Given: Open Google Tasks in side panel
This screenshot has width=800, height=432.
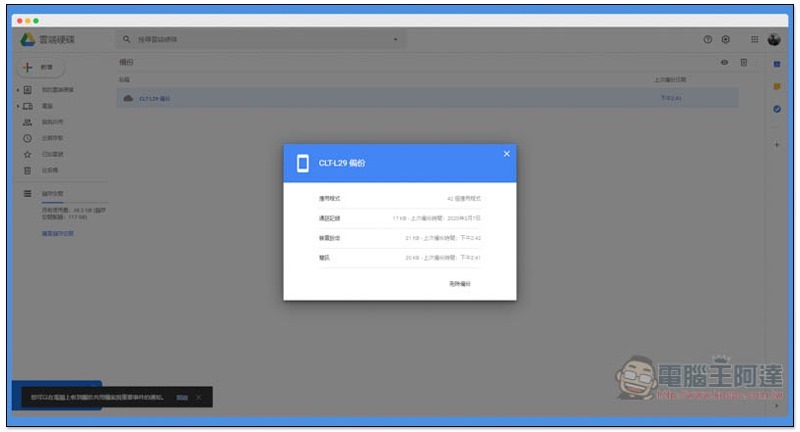Looking at the screenshot, I should (777, 109).
